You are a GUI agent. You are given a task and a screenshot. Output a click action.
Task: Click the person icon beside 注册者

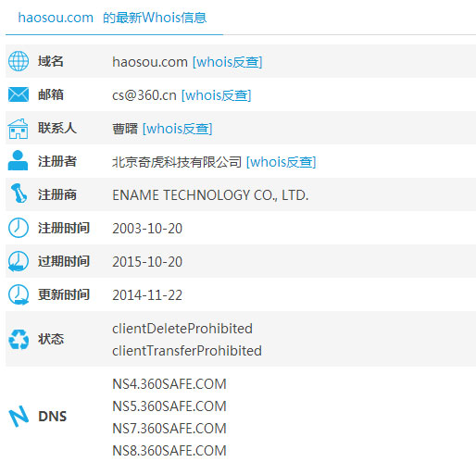18,160
